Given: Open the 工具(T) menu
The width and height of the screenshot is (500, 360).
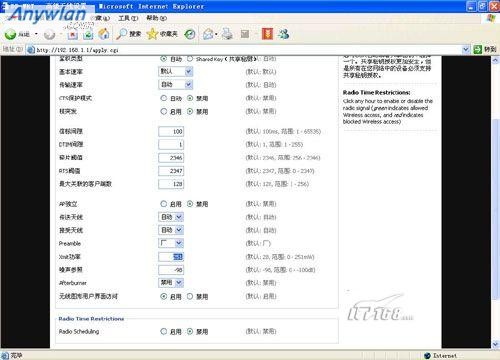Looking at the screenshot, I should point(128,18).
